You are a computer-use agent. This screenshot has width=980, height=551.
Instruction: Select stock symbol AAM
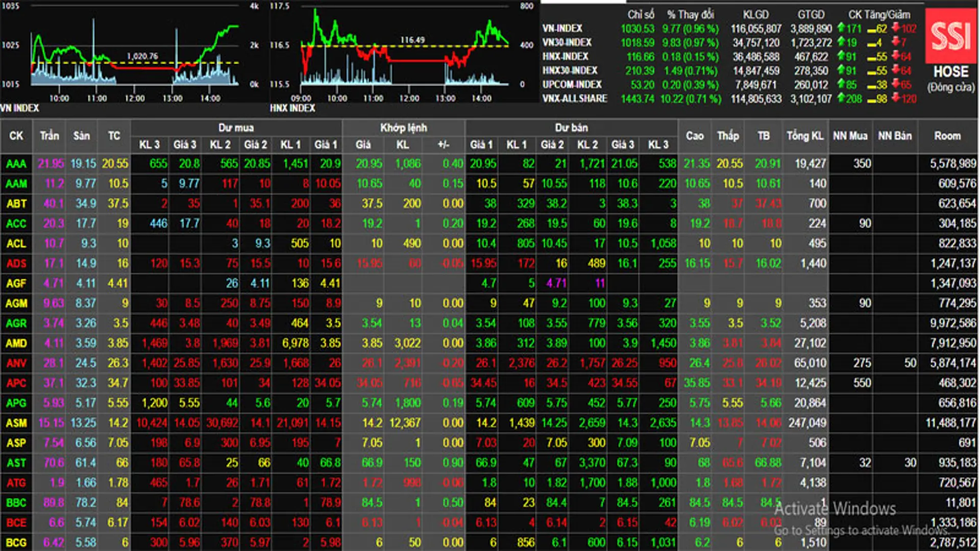(x=16, y=184)
